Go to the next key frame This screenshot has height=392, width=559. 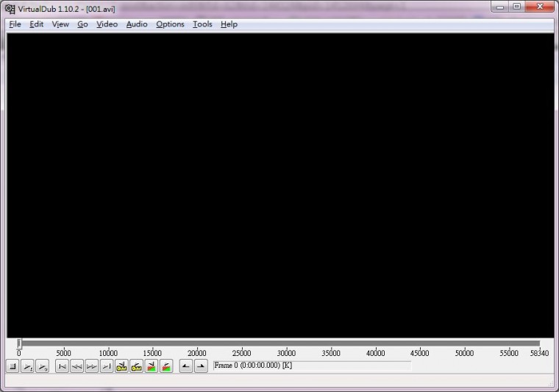(137, 366)
